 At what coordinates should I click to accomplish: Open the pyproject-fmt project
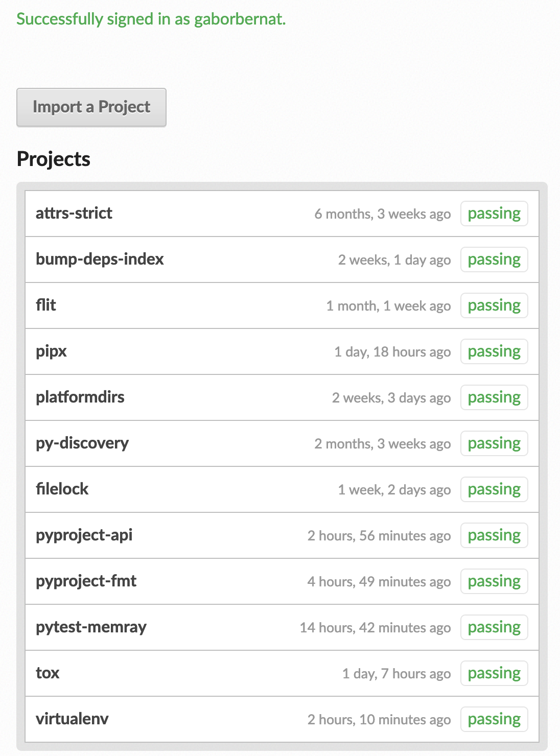pyautogui.click(x=86, y=581)
